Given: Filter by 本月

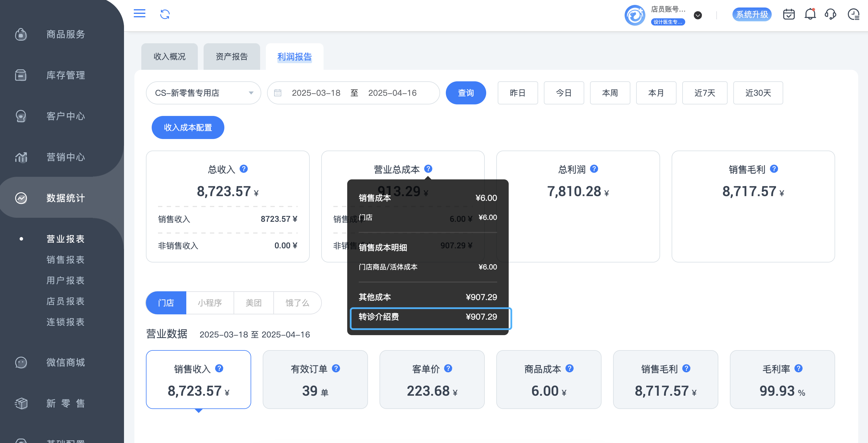Looking at the screenshot, I should 656,93.
